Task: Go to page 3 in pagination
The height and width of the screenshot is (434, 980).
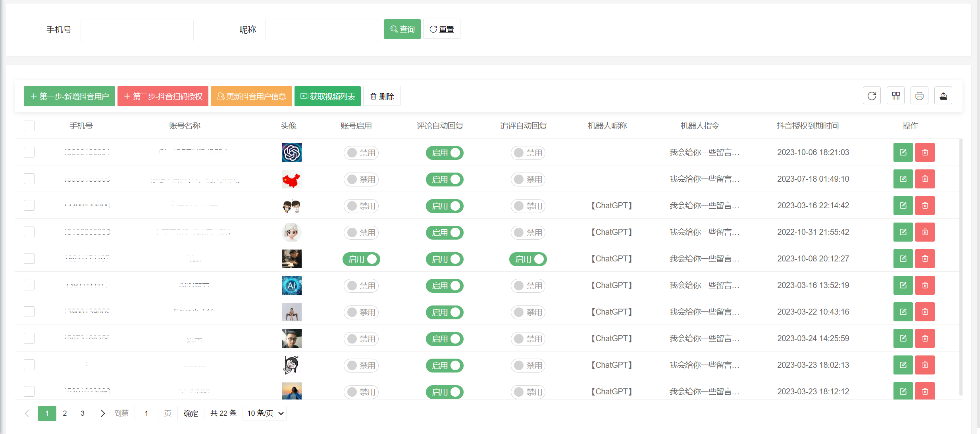Action: [x=82, y=413]
